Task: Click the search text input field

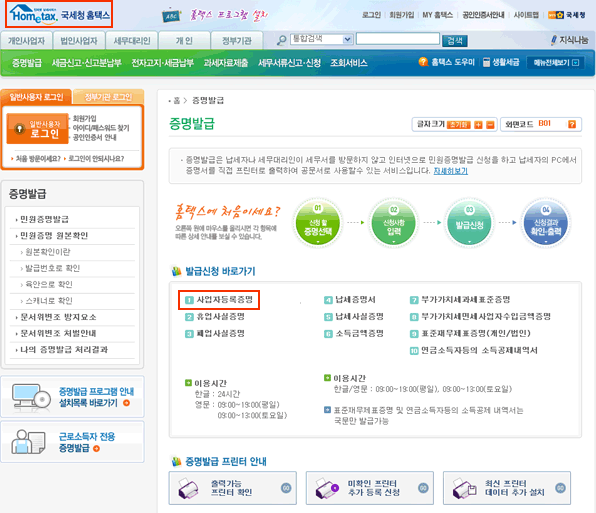Action: point(398,39)
